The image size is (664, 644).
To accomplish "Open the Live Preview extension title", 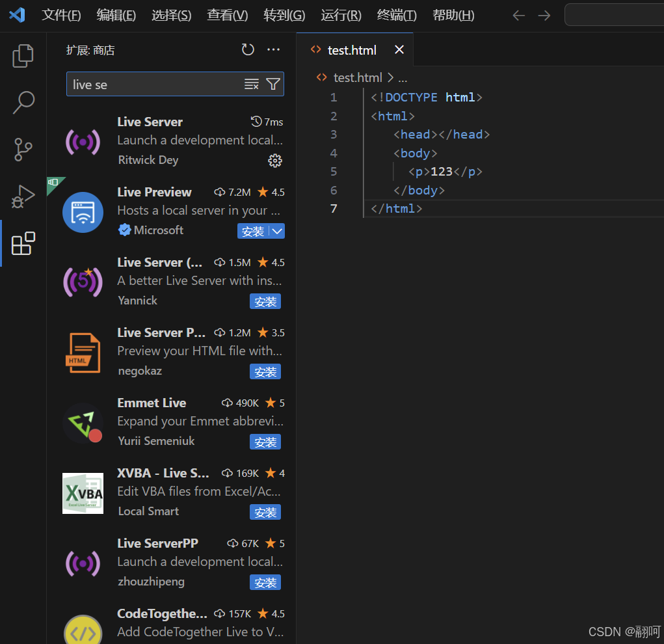I will pos(154,192).
